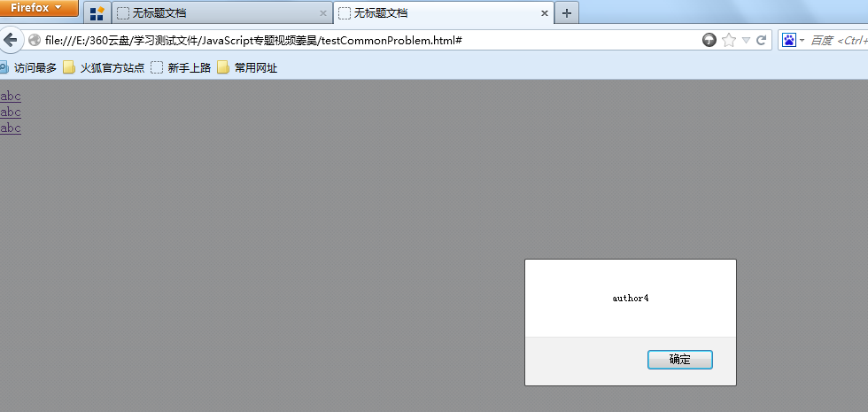868x412 pixels.
Task: Click the globe site identity icon
Action: pyautogui.click(x=35, y=40)
